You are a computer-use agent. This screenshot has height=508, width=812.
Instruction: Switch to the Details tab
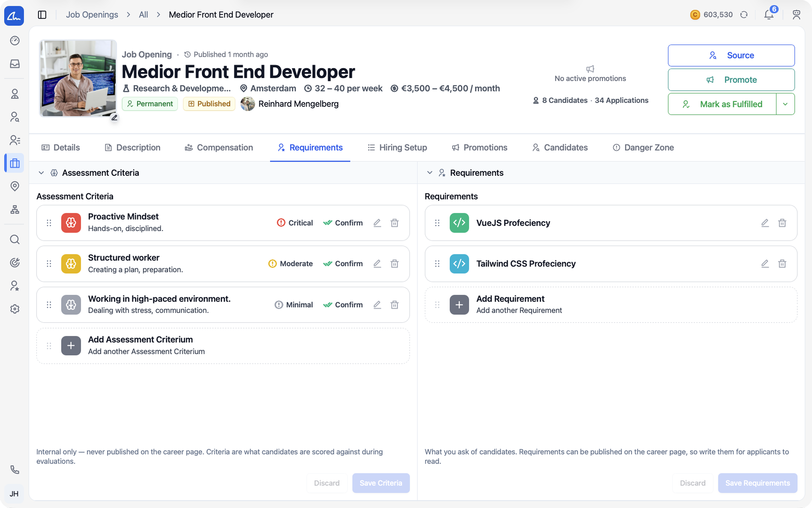pos(61,148)
